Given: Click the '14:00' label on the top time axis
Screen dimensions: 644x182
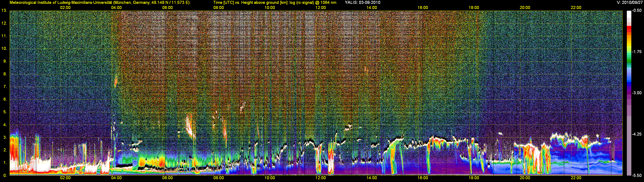Looking at the screenshot, I should (x=372, y=8).
